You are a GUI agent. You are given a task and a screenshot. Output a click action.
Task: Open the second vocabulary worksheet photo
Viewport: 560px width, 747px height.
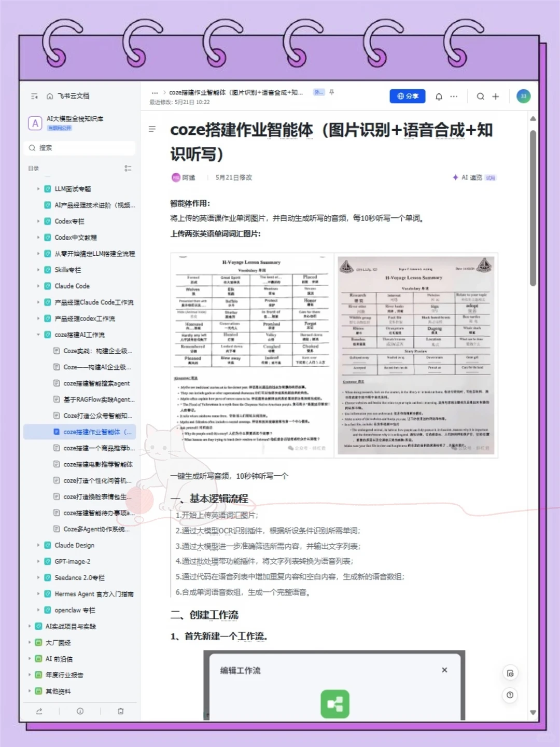coord(416,355)
